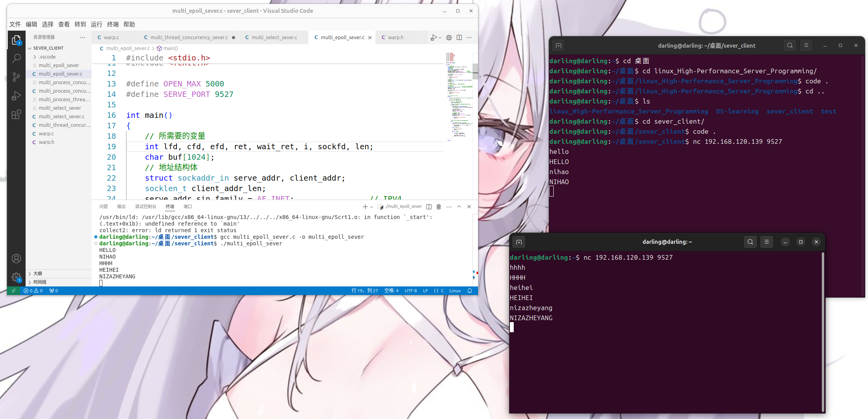The height and width of the screenshot is (419, 868).
Task: Open editor more actions ellipsis
Action: coord(469,38)
